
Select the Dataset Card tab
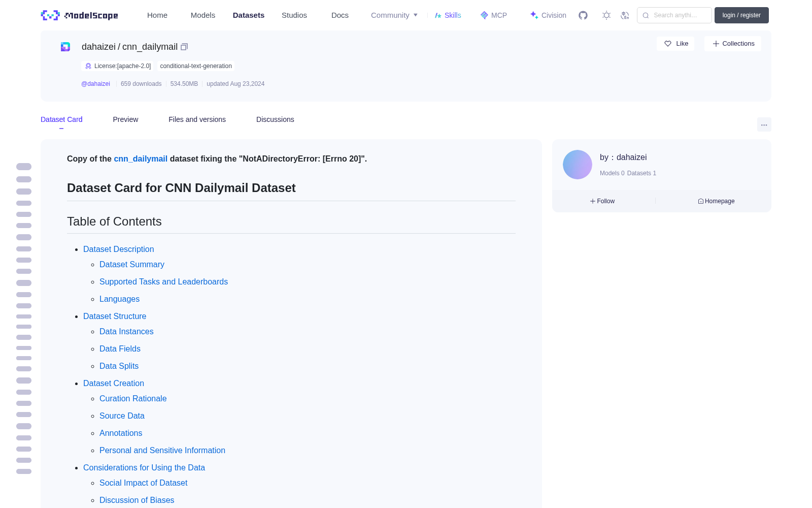point(61,119)
